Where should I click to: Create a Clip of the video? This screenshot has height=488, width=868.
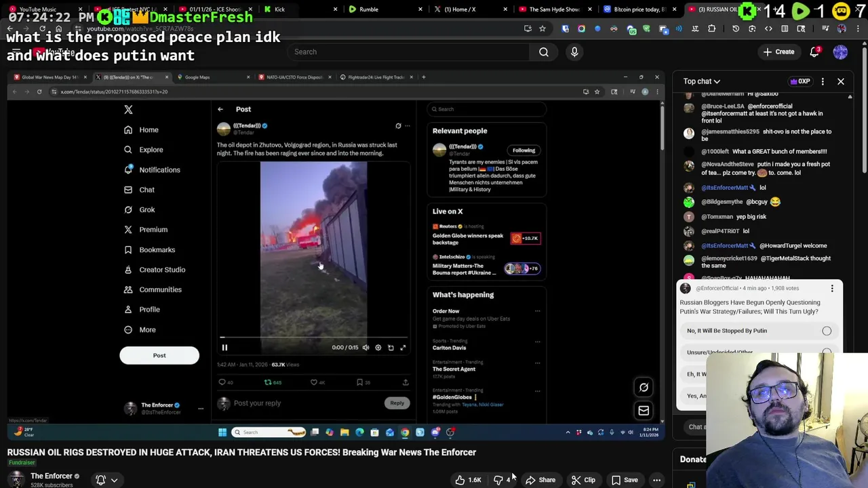(x=583, y=480)
